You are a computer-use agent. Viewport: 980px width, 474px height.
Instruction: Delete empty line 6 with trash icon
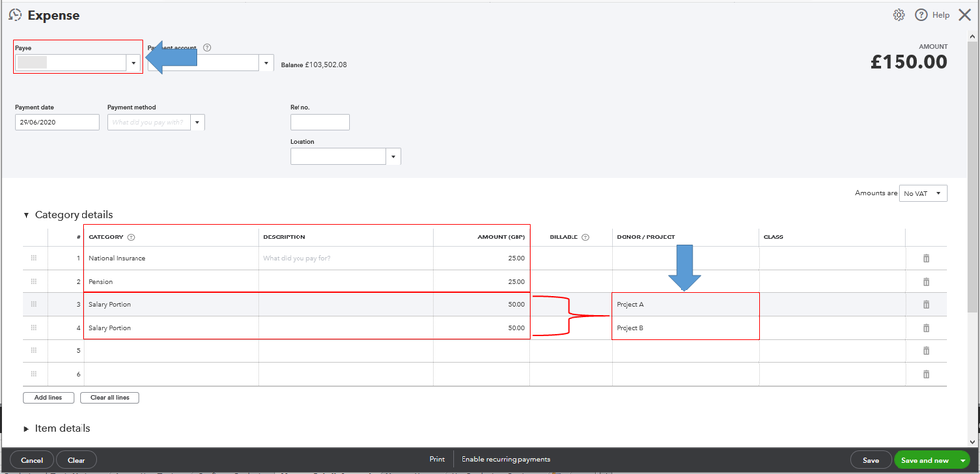(926, 374)
